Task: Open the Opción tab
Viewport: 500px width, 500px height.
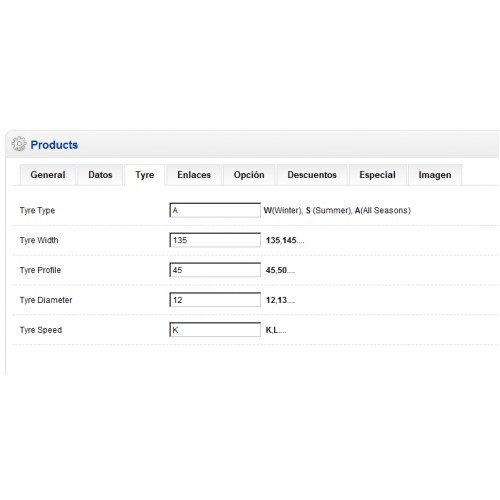Action: 249,175
